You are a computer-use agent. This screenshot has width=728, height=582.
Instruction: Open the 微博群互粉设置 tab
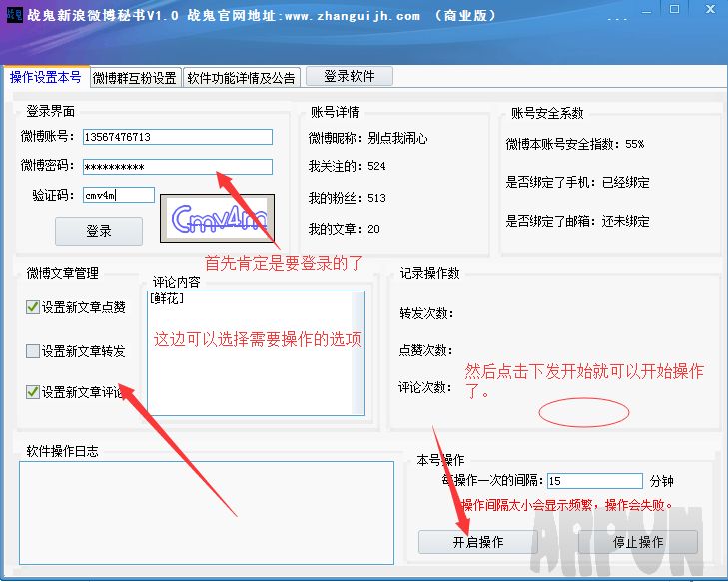click(134, 78)
